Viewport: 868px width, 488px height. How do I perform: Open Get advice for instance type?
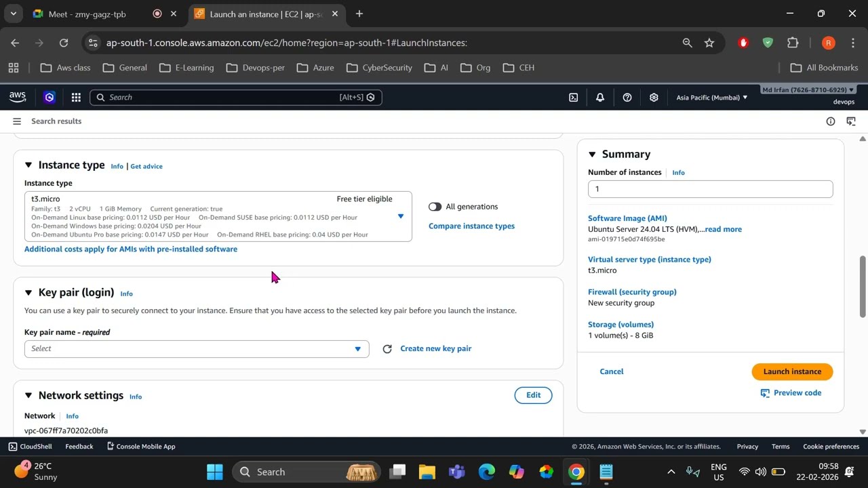pyautogui.click(x=146, y=166)
